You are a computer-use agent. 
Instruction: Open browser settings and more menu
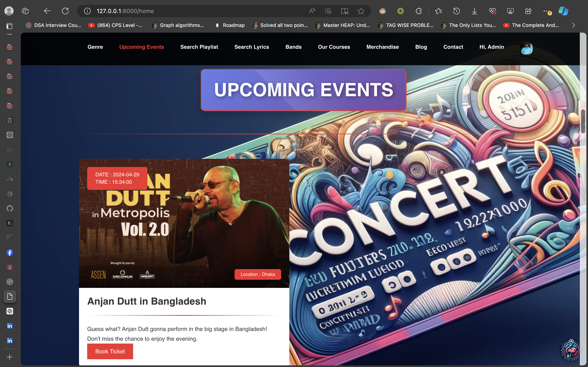[x=546, y=11]
